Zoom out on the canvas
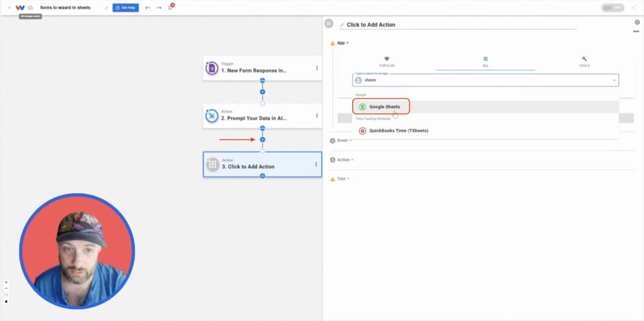The image size is (644, 321). click(x=6, y=288)
